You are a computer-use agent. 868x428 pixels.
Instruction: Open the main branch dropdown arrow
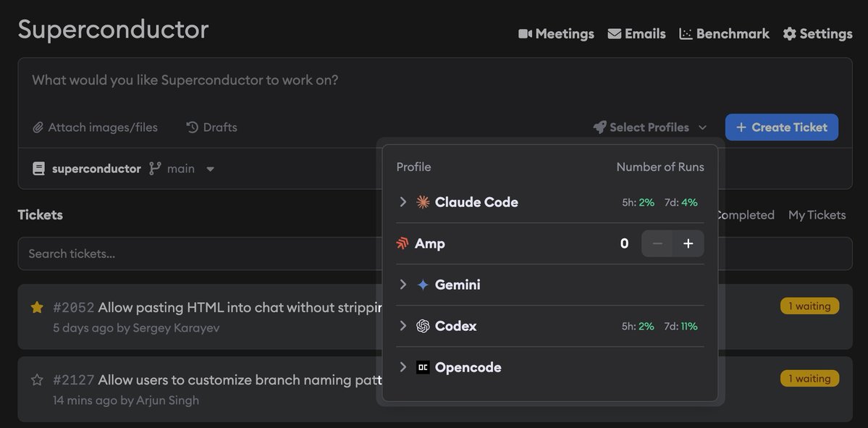[211, 169]
